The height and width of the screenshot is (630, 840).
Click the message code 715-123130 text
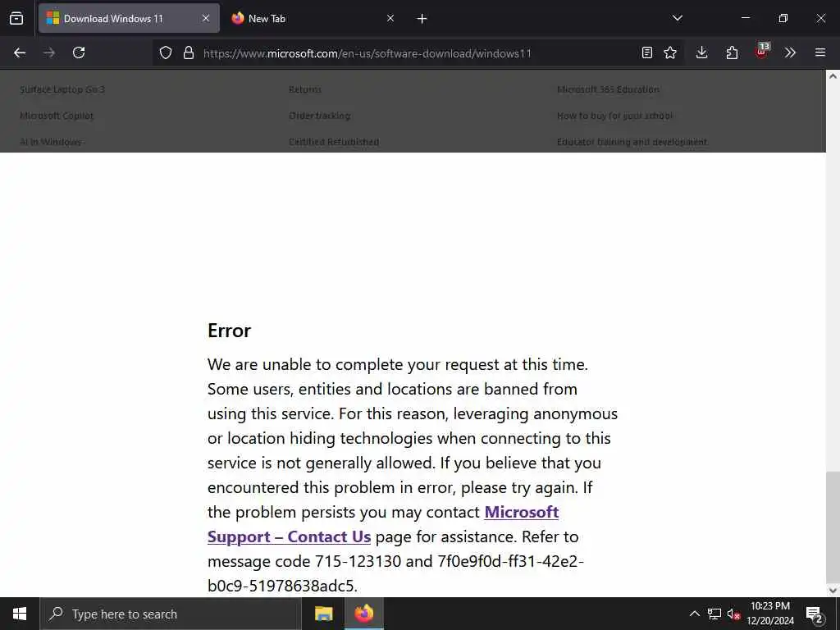(304, 561)
